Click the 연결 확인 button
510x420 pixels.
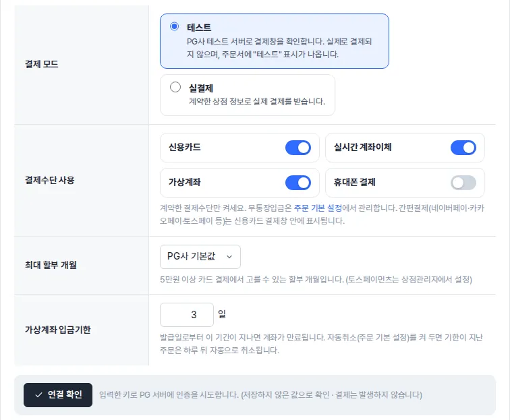pos(58,395)
